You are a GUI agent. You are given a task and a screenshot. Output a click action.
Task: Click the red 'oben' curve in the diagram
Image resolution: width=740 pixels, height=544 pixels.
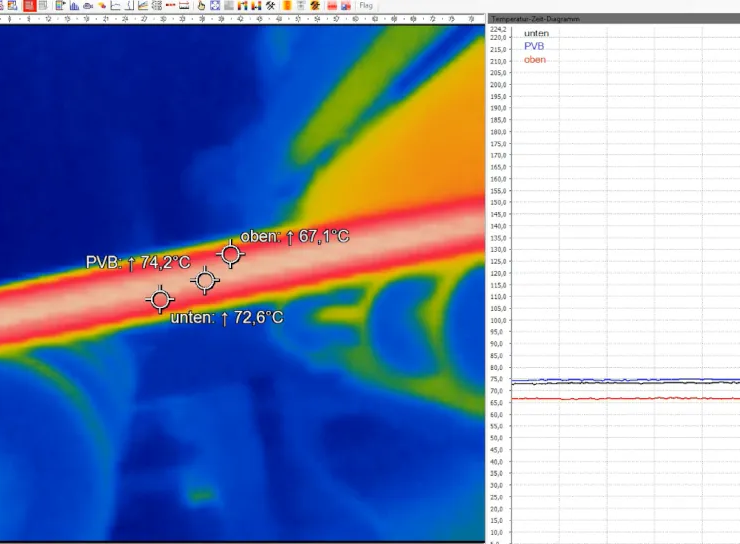620,398
